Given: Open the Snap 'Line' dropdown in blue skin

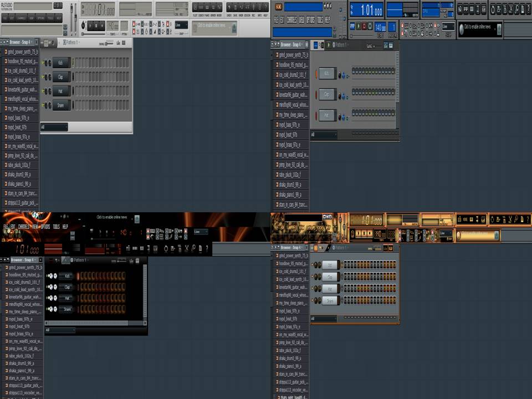Looking at the screenshot, I should point(448,27).
